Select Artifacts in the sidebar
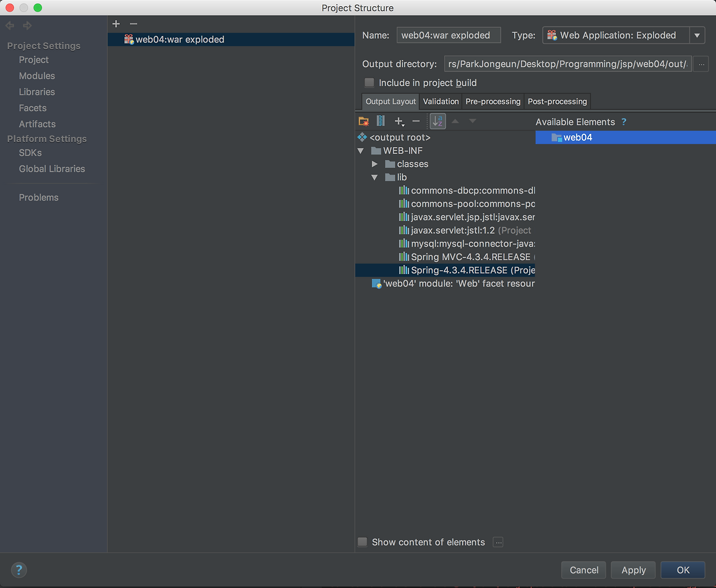Image resolution: width=716 pixels, height=588 pixels. (37, 124)
